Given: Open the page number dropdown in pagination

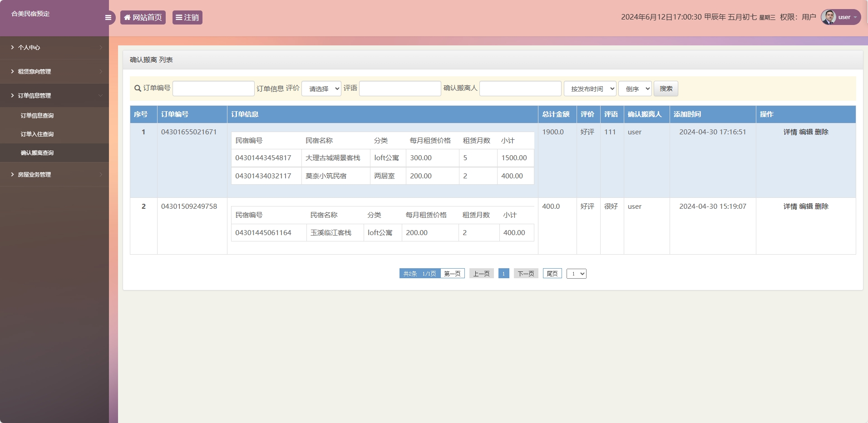Looking at the screenshot, I should tap(577, 273).
